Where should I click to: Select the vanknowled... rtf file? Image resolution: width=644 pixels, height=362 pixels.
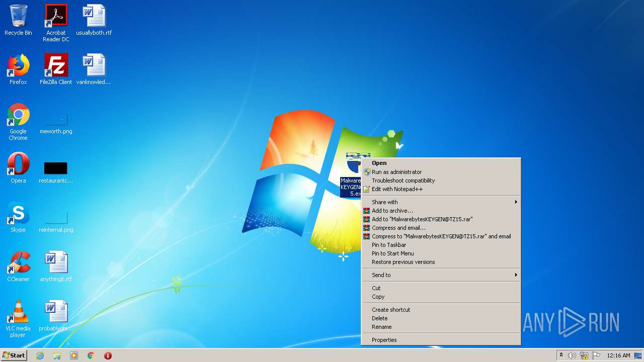[94, 69]
